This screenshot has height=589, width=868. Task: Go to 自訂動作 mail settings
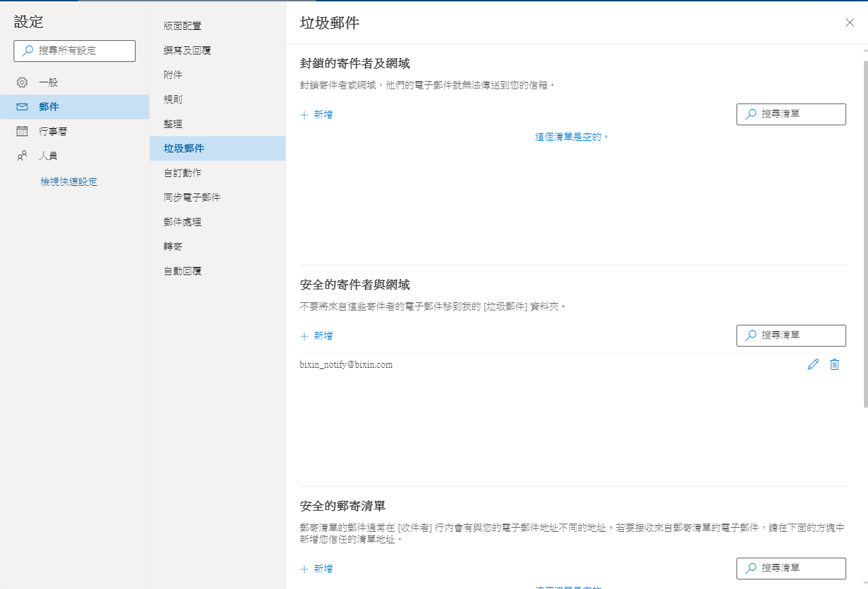218,173
